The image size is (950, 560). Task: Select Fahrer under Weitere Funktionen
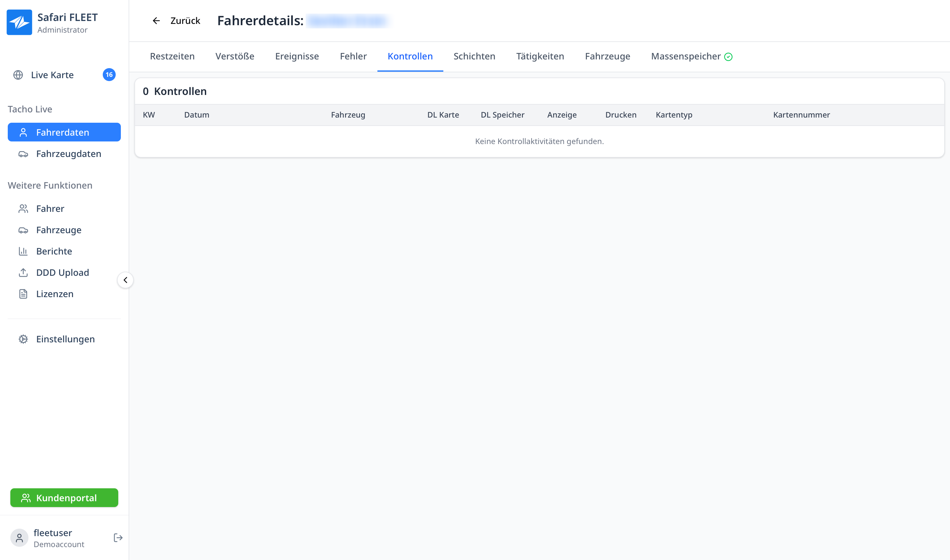[x=50, y=209]
